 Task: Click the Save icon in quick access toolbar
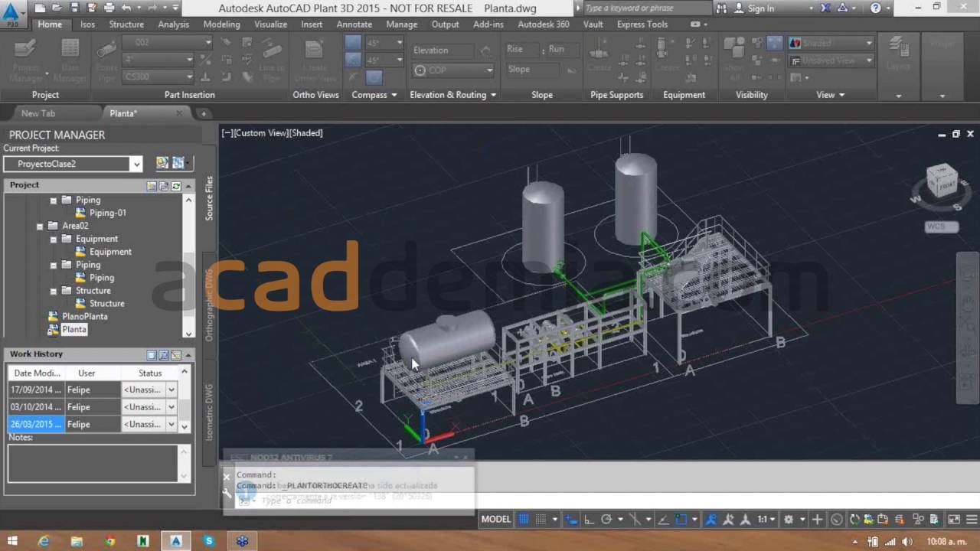[x=74, y=8]
